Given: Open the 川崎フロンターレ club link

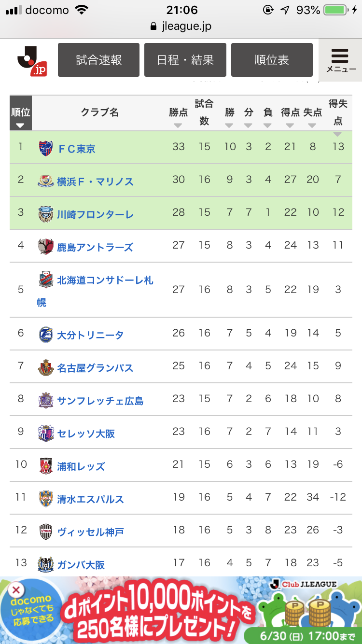Looking at the screenshot, I should [95, 214].
